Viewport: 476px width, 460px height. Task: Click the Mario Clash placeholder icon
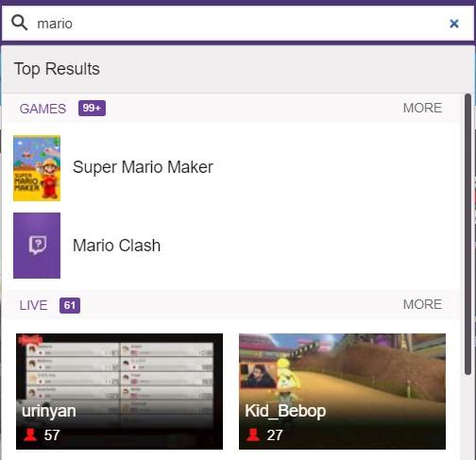click(x=37, y=246)
